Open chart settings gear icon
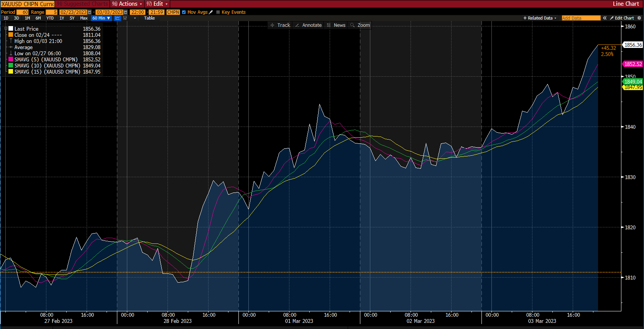The image size is (644, 329). click(639, 18)
